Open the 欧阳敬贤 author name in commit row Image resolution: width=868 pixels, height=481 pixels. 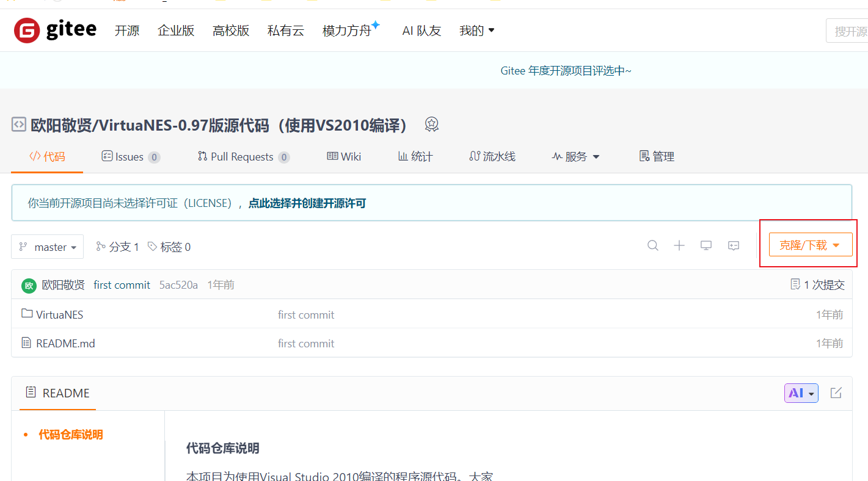point(63,285)
